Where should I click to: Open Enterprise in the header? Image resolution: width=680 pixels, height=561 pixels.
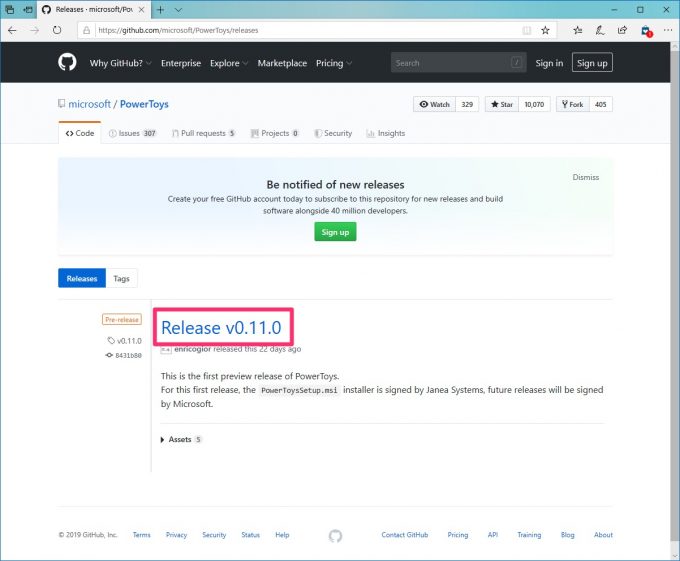click(x=181, y=63)
